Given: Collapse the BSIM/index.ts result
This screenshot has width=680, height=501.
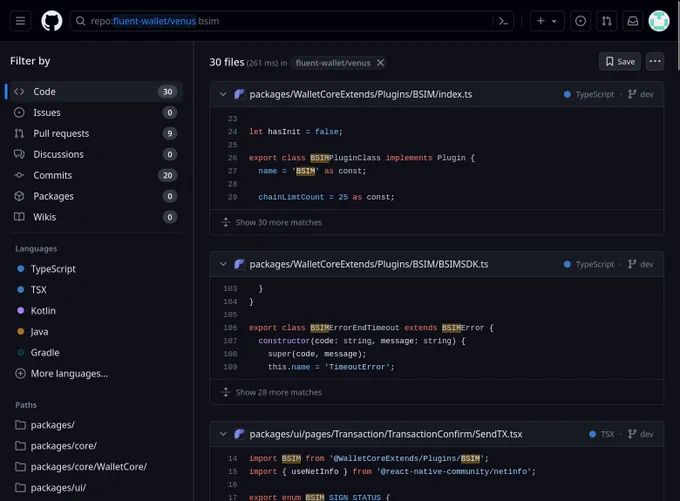Looking at the screenshot, I should click(x=223, y=94).
